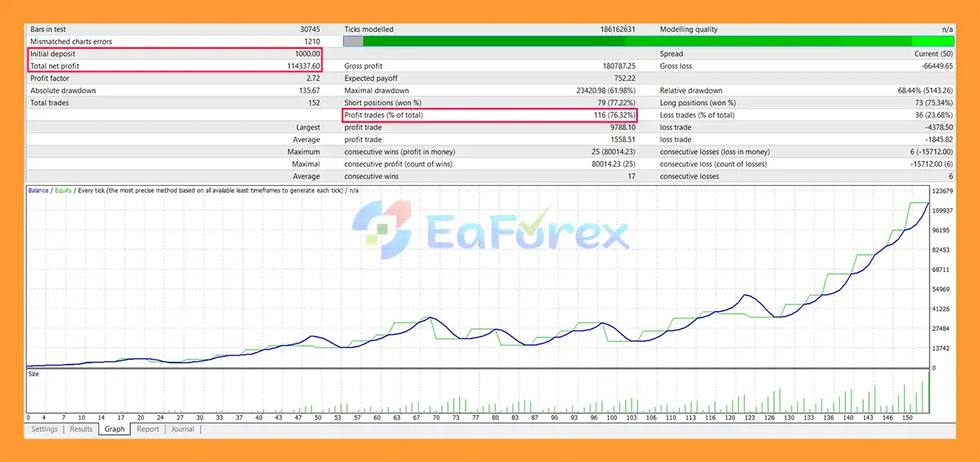Click the Equity legend label in chart
980x462 pixels.
63,190
